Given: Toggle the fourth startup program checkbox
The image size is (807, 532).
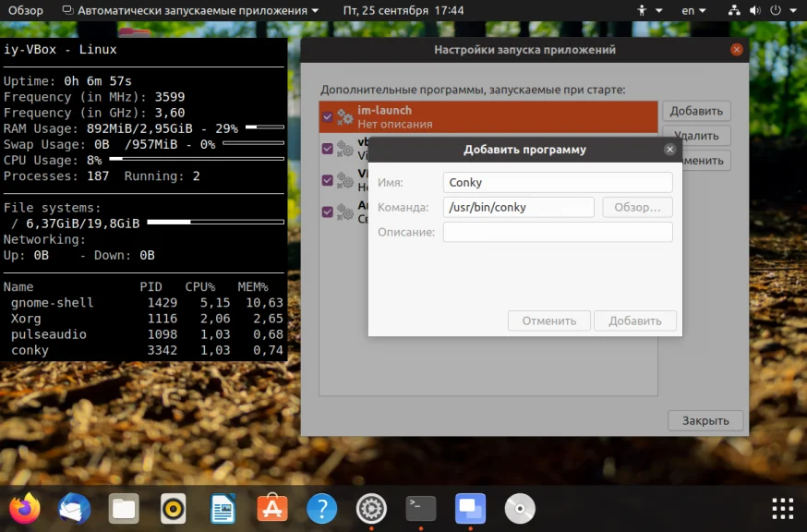Looking at the screenshot, I should [328, 212].
